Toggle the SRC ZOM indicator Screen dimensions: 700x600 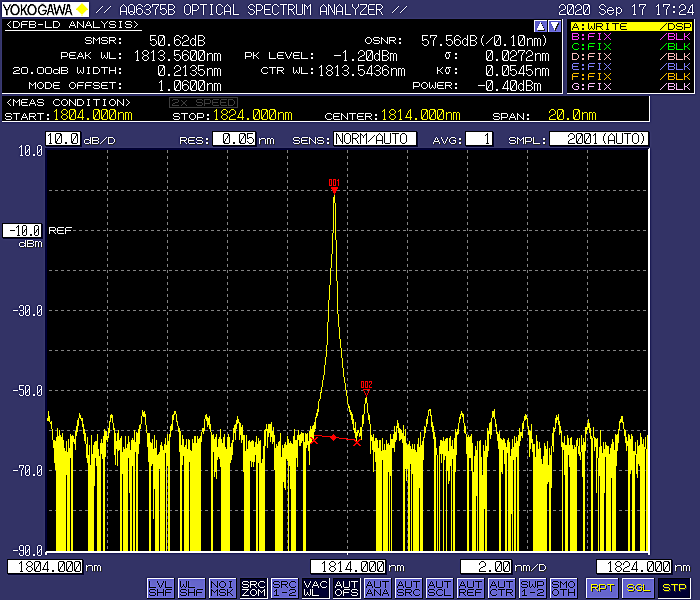253,587
